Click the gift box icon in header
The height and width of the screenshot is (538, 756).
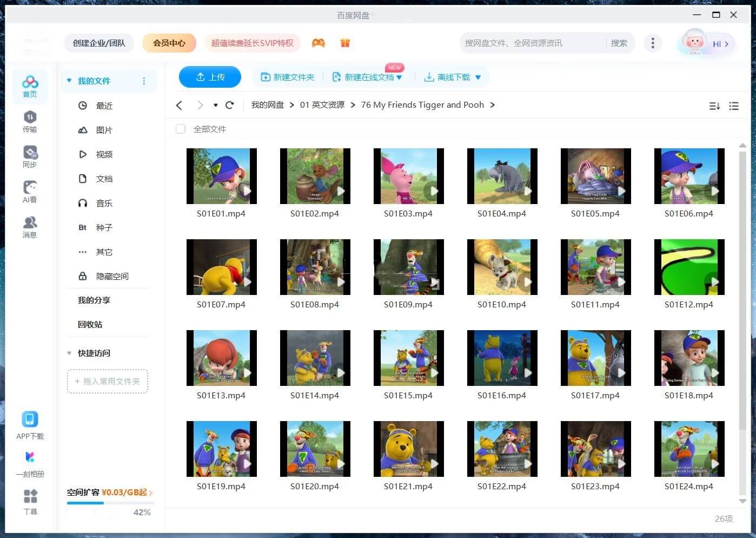[345, 43]
